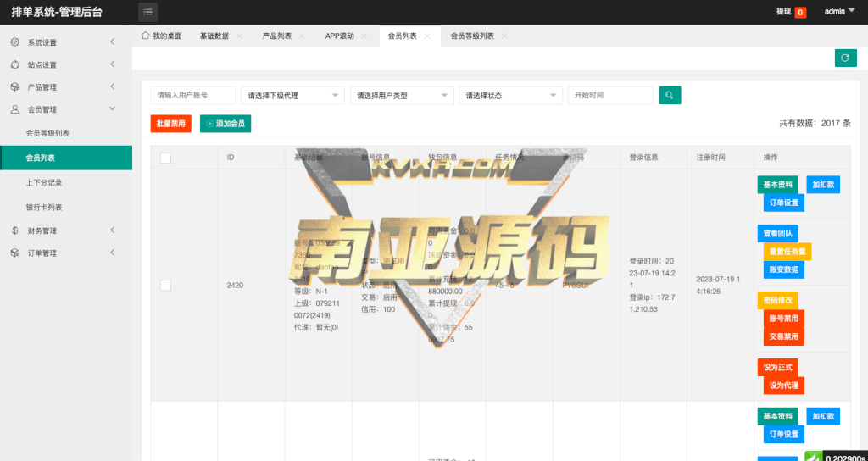Switch to the 基础数据 tab

pyautogui.click(x=214, y=36)
